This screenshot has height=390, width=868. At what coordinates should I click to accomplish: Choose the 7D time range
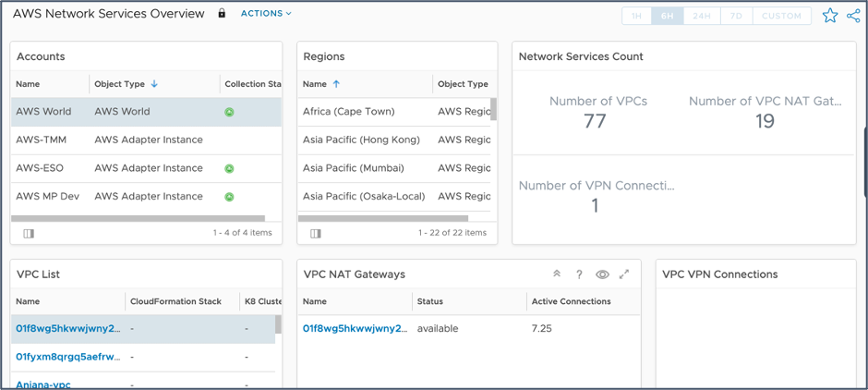736,17
